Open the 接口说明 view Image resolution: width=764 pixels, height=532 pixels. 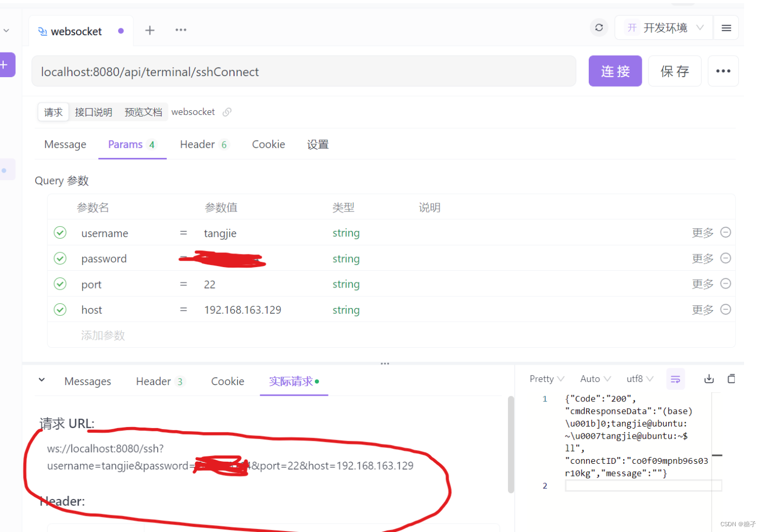[93, 112]
